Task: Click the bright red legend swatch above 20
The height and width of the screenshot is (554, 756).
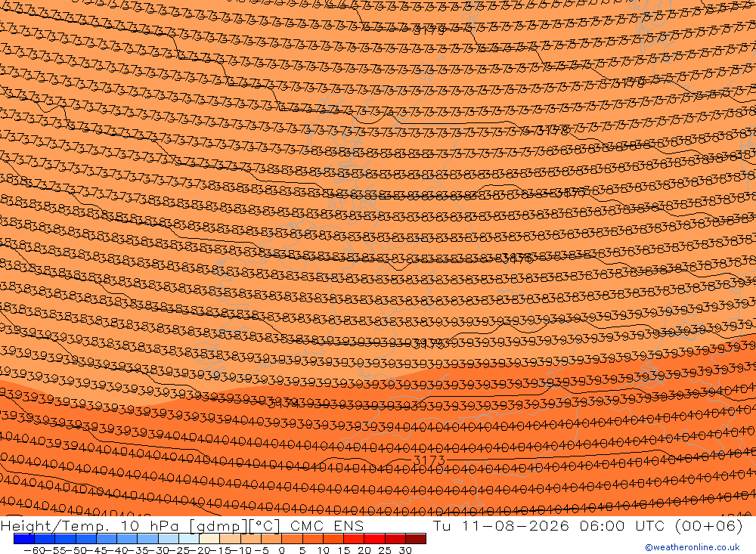Action: click(x=375, y=539)
